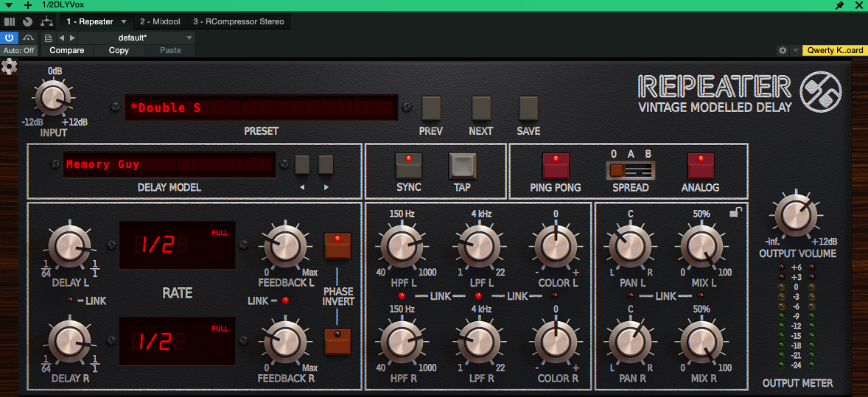The height and width of the screenshot is (397, 868).
Task: Click the Compare button
Action: pyautogui.click(x=66, y=51)
